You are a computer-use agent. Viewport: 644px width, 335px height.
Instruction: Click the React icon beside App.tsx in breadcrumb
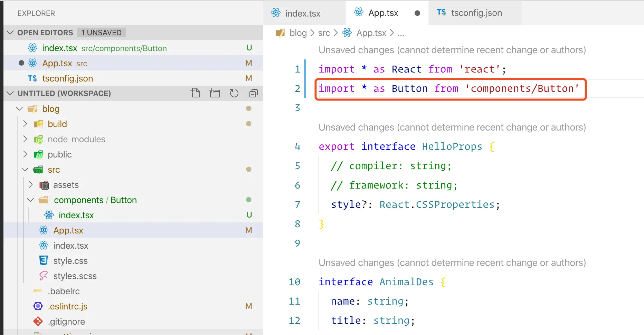tap(347, 33)
